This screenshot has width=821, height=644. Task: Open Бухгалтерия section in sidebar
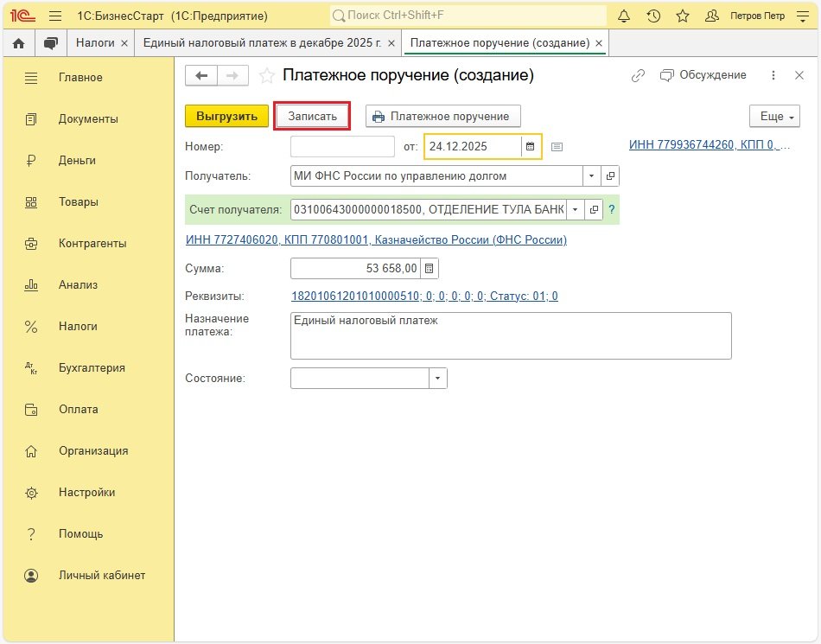coord(92,367)
